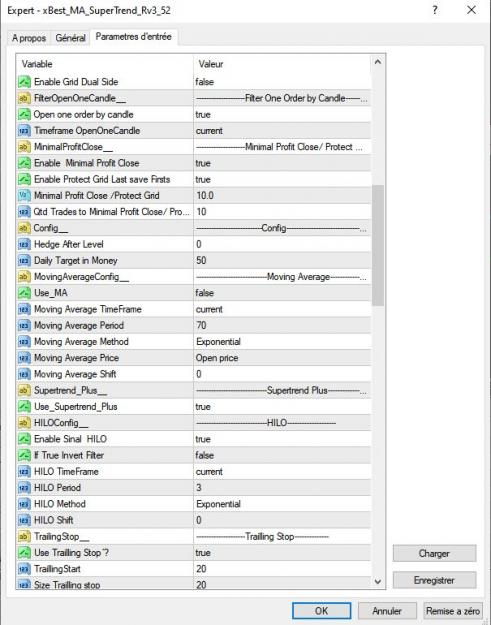
Task: Open the HILO Method Exponential dropdown
Action: click(x=282, y=504)
